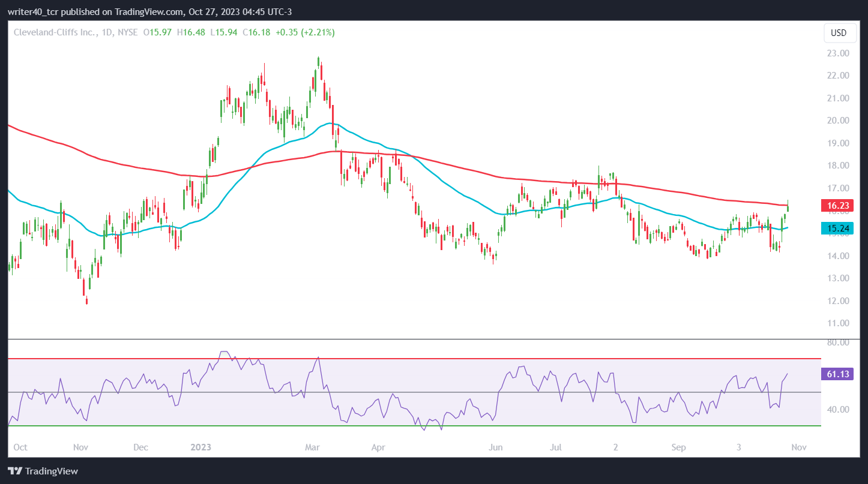This screenshot has height=484, width=868.
Task: Click the Jul label on time axis
Action: click(x=556, y=447)
